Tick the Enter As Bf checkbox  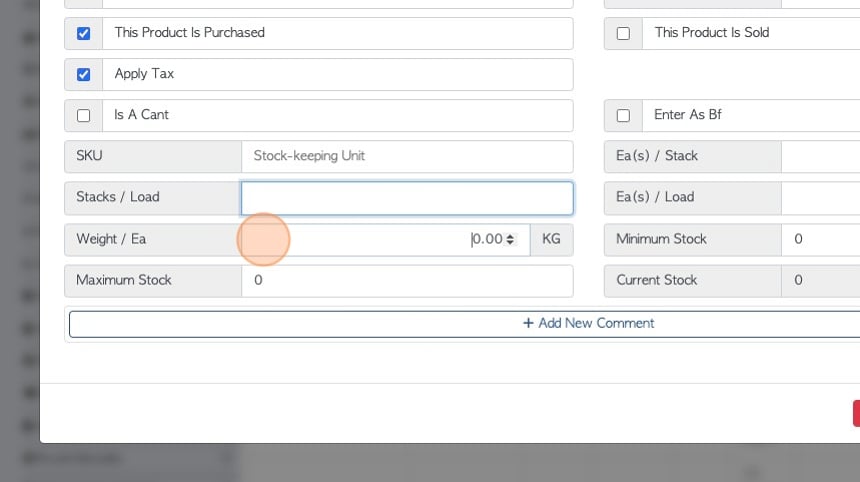pos(623,116)
